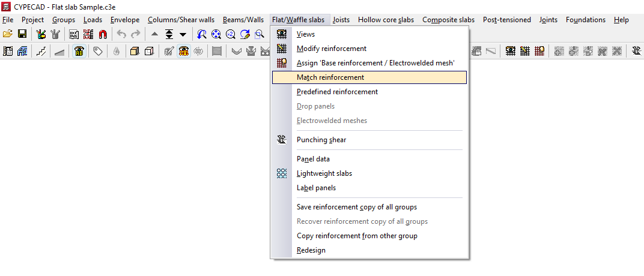Go down a group with down triangle
The width and height of the screenshot is (644, 276).
tap(183, 34)
